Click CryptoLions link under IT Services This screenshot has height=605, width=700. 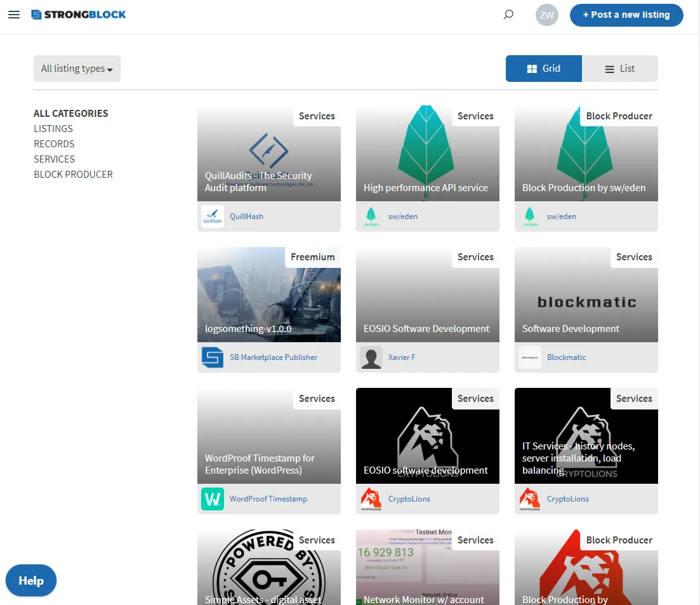(567, 499)
